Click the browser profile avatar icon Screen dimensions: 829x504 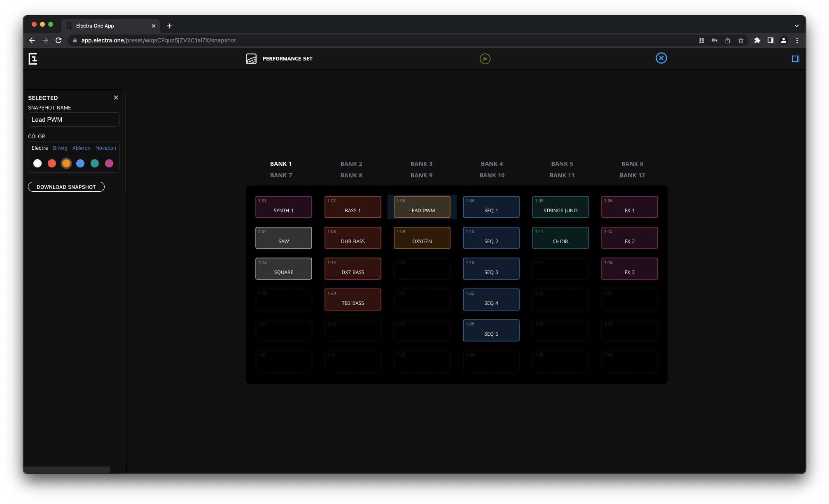[x=784, y=40]
